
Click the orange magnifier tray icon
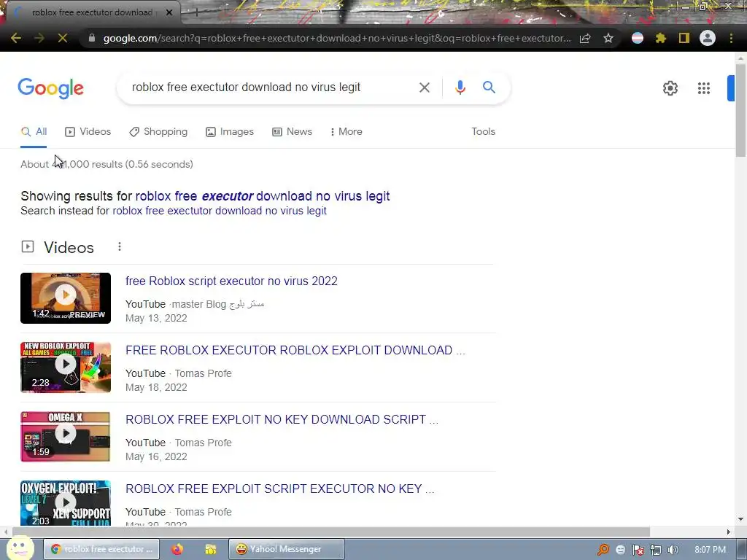(603, 550)
